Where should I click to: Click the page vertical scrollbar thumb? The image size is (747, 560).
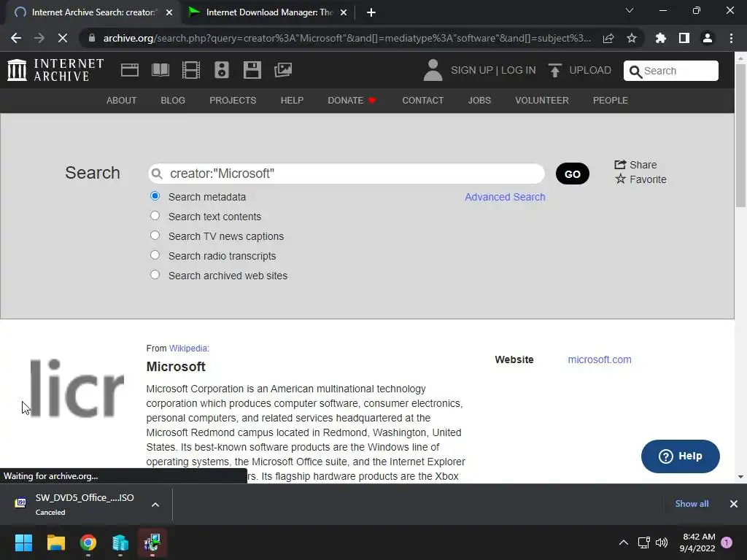tap(740, 135)
